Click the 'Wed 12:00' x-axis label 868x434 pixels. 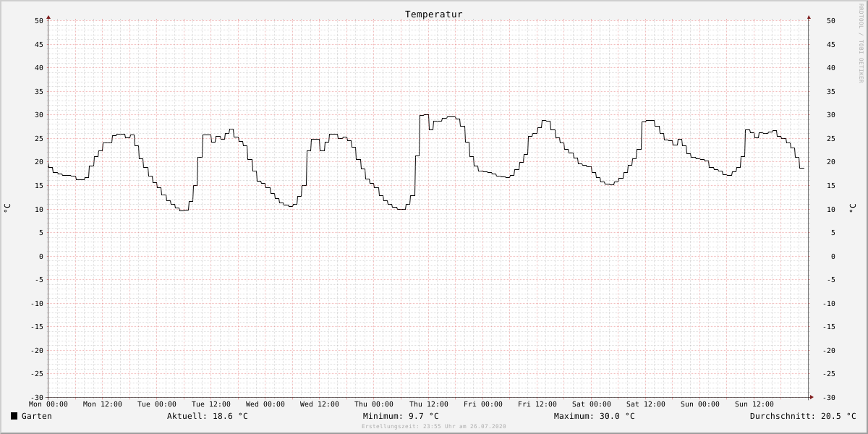tap(320, 404)
